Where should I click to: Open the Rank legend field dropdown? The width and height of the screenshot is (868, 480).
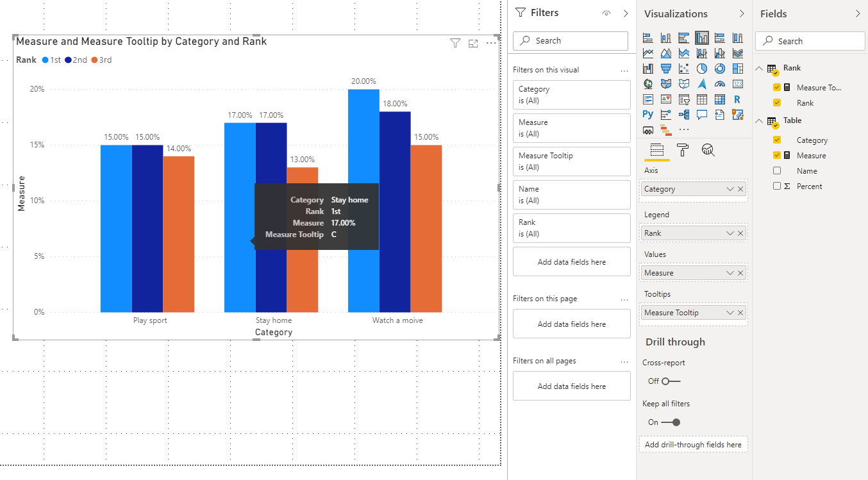click(x=730, y=233)
